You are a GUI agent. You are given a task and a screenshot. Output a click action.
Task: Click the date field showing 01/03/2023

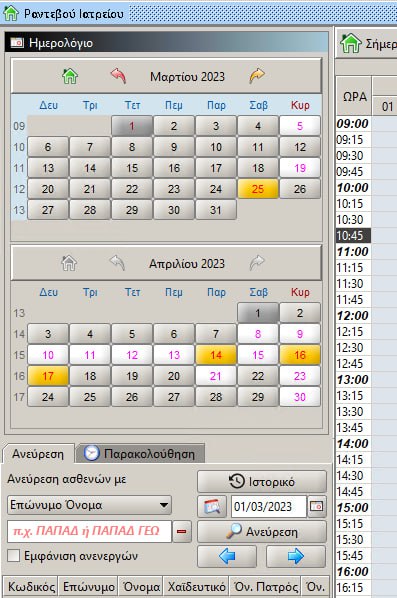[268, 506]
